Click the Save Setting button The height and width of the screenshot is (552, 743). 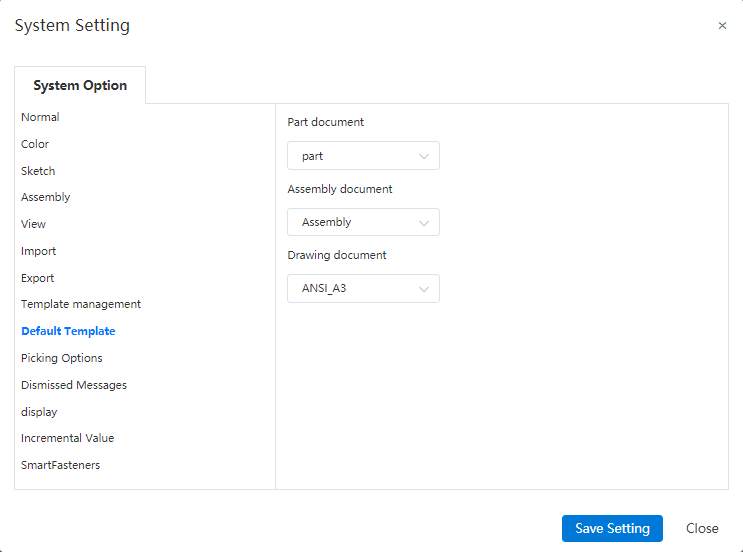point(612,528)
